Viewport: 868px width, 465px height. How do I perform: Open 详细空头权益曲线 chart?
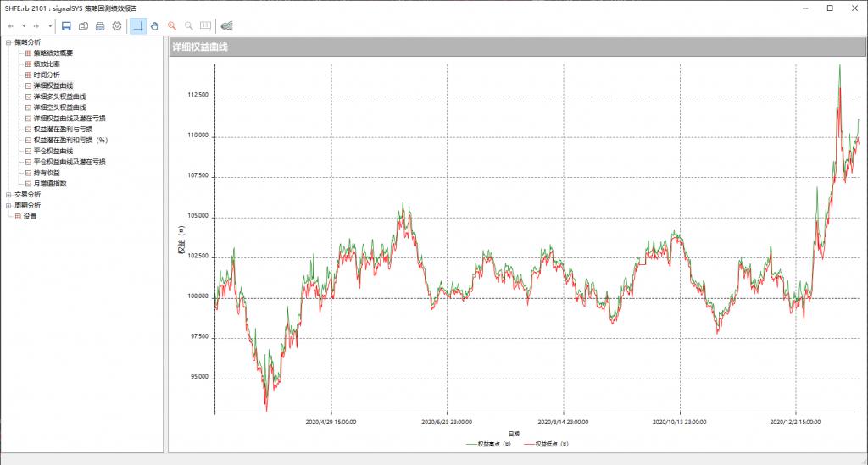[60, 108]
